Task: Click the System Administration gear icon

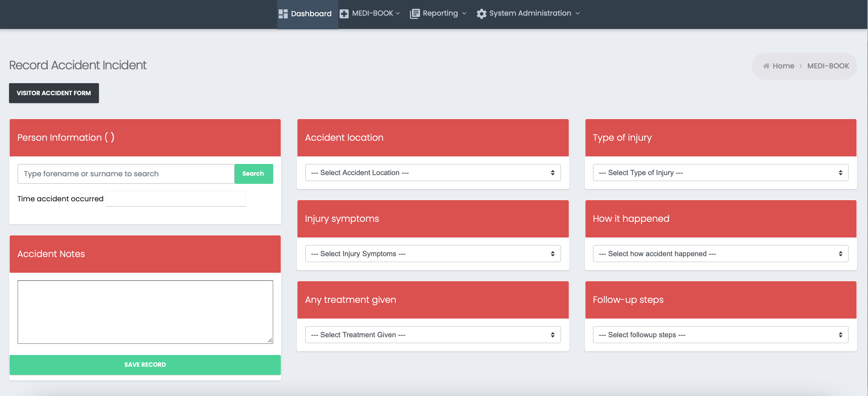Action: [481, 14]
